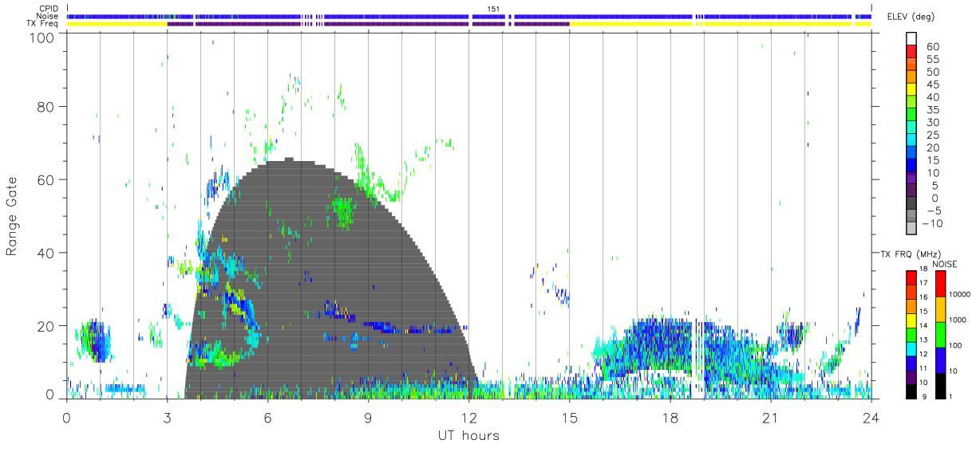Click the NOISE legend label 100
Screen dimensions: 980x452
(x=957, y=346)
